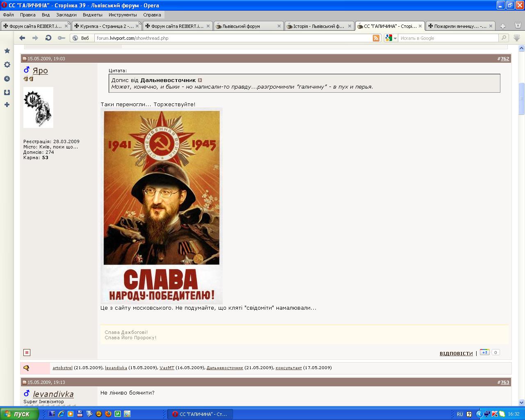Open the Google search engine dropdown
Screen dimensions: 525x420
(x=391, y=38)
